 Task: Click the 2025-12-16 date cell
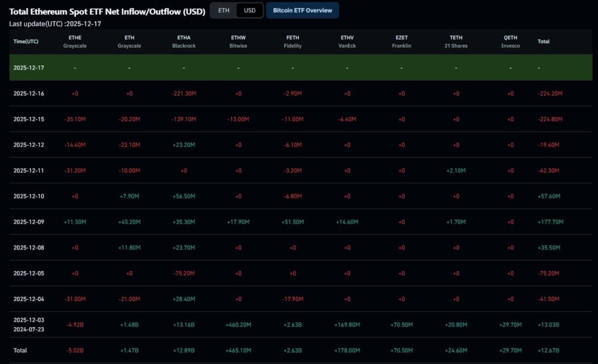(x=29, y=93)
